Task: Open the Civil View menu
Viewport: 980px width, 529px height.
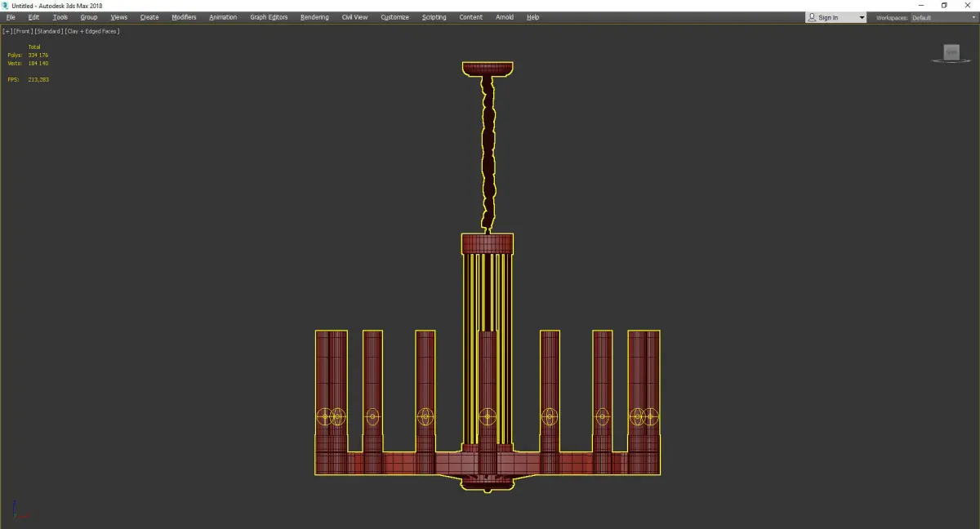Action: 354,17
